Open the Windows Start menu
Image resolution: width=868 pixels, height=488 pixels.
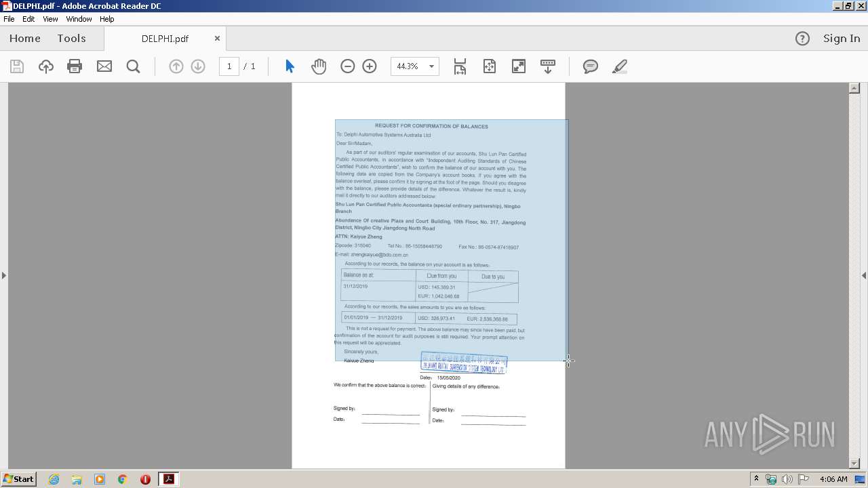18,479
